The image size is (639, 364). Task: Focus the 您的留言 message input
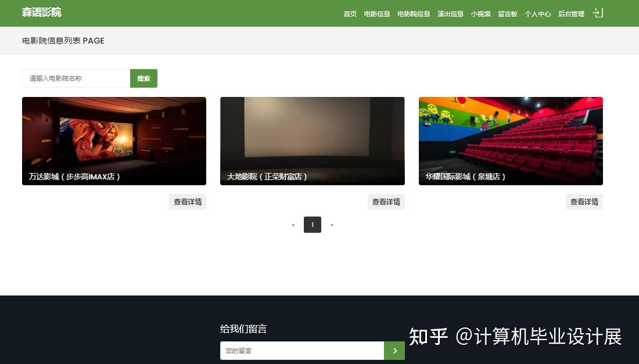[302, 351]
